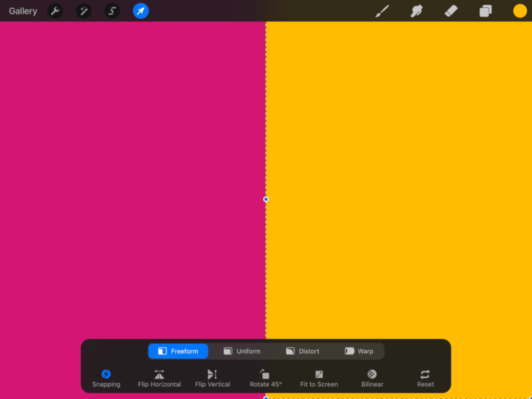Open Bilinear interpolation options
The height and width of the screenshot is (399, 532).
[372, 376]
